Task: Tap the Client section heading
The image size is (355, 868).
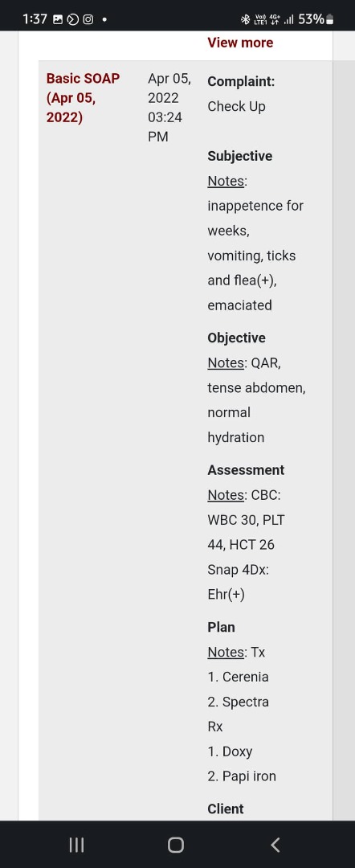Action: tap(226, 809)
